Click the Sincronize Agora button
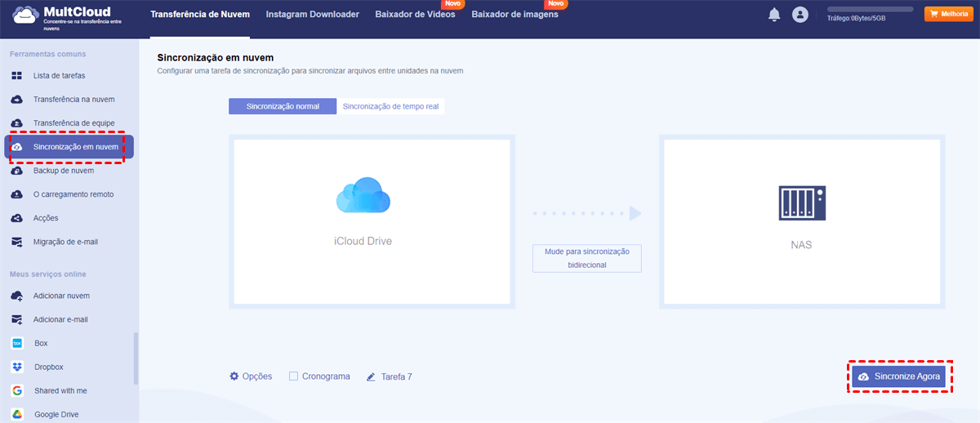This screenshot has width=980, height=423. [x=899, y=376]
